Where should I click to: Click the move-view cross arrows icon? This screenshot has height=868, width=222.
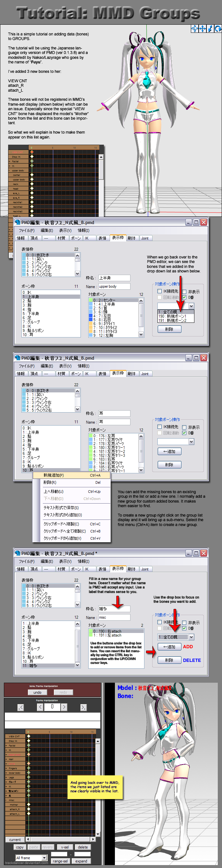click(x=203, y=29)
